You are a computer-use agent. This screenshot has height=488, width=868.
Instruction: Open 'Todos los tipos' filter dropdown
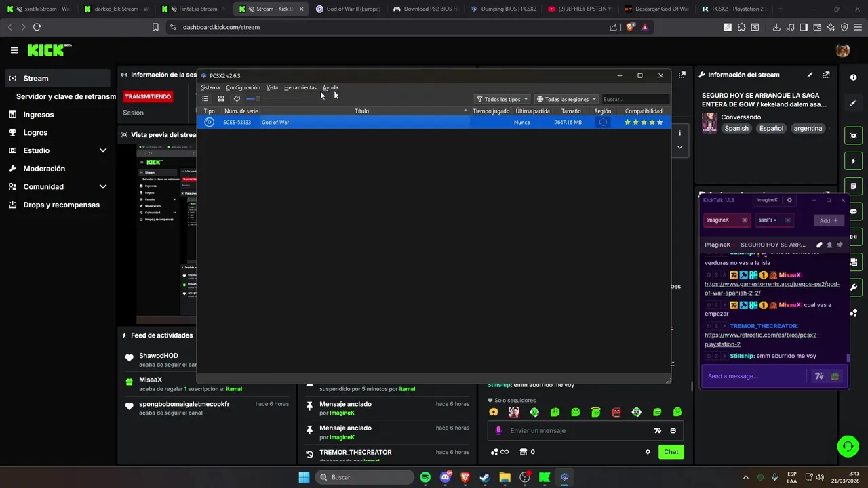click(502, 99)
